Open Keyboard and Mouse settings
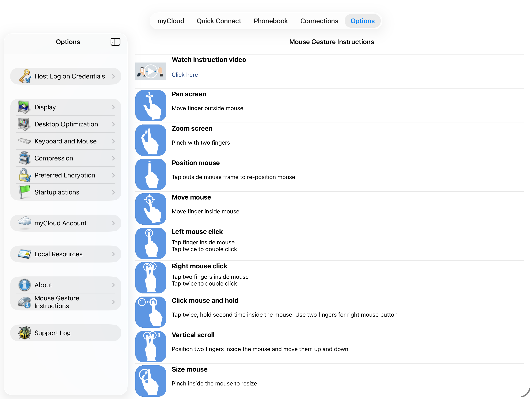Image resolution: width=532 pixels, height=399 pixels. [x=66, y=141]
